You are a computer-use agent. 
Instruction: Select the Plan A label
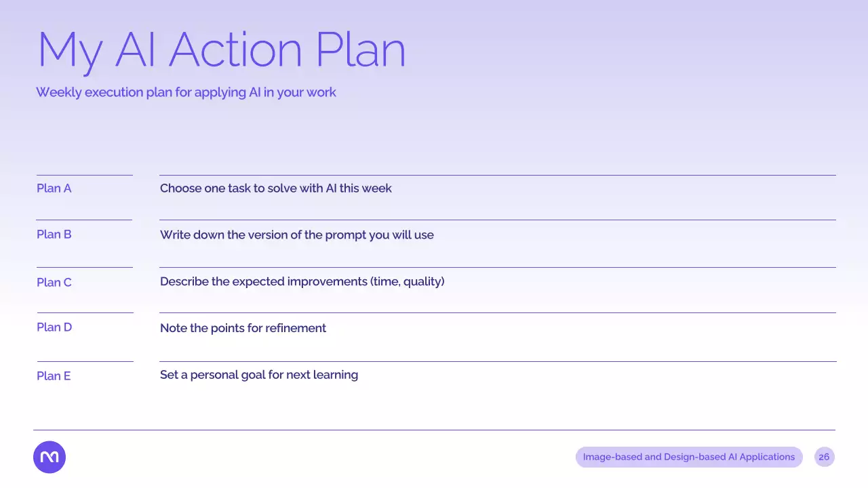coord(54,188)
